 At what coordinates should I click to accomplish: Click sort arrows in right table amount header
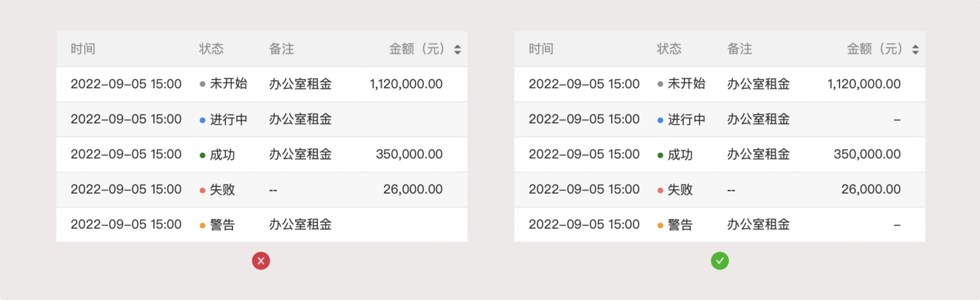point(915,49)
